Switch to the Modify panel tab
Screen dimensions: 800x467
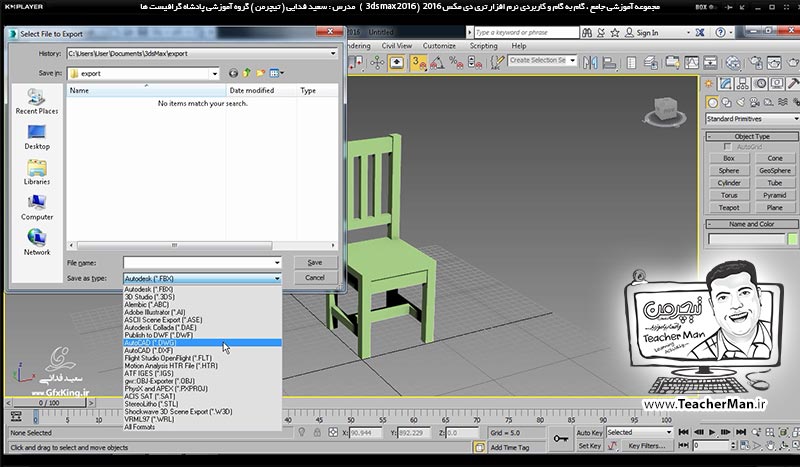pyautogui.click(x=726, y=84)
